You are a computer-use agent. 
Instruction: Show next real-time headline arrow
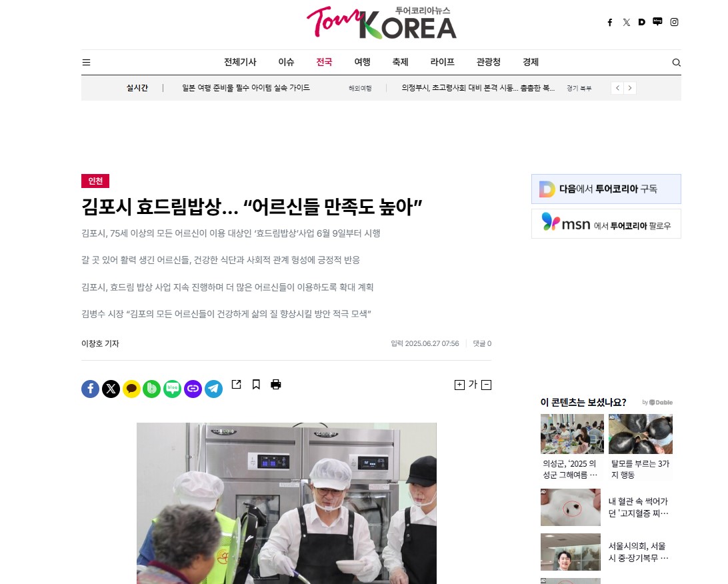tap(629, 88)
